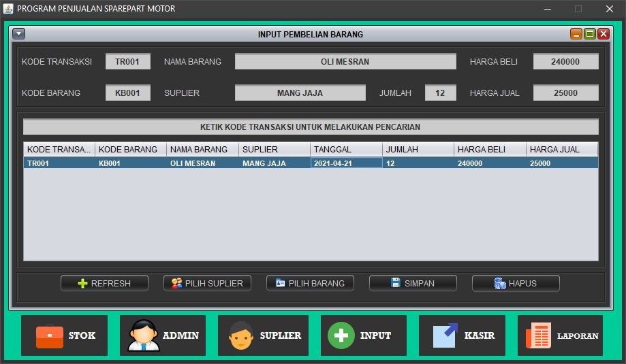Viewport: 626px width, 364px height.
Task: Click the TANGGAL column header
Action: point(346,149)
